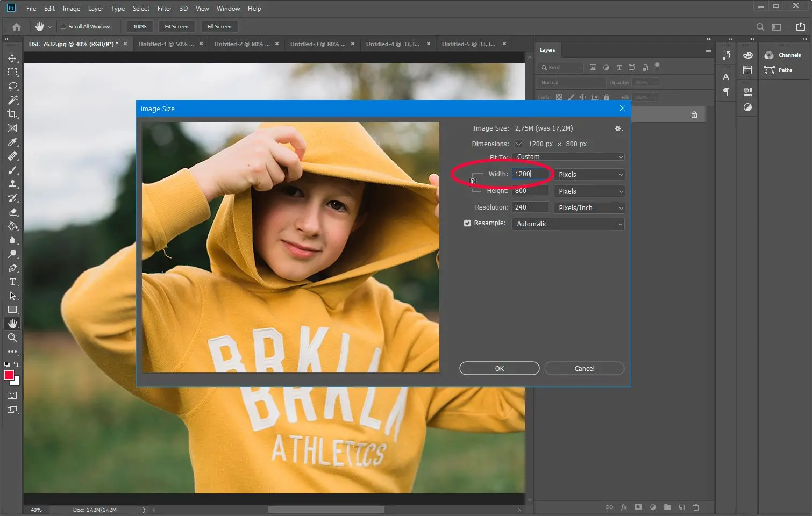Screen dimensions: 812x516
Task: Select the Lasso tool
Action: (x=12, y=86)
